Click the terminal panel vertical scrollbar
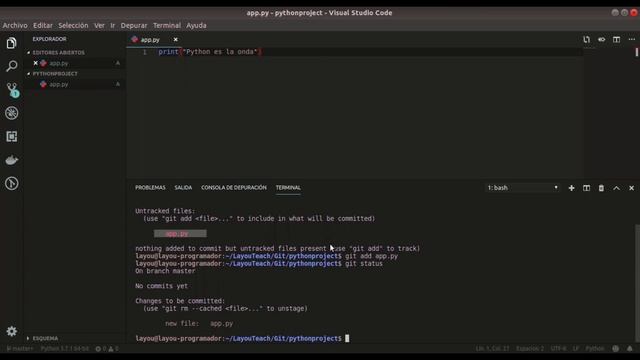Image resolution: width=640 pixels, height=360 pixels. (637, 282)
